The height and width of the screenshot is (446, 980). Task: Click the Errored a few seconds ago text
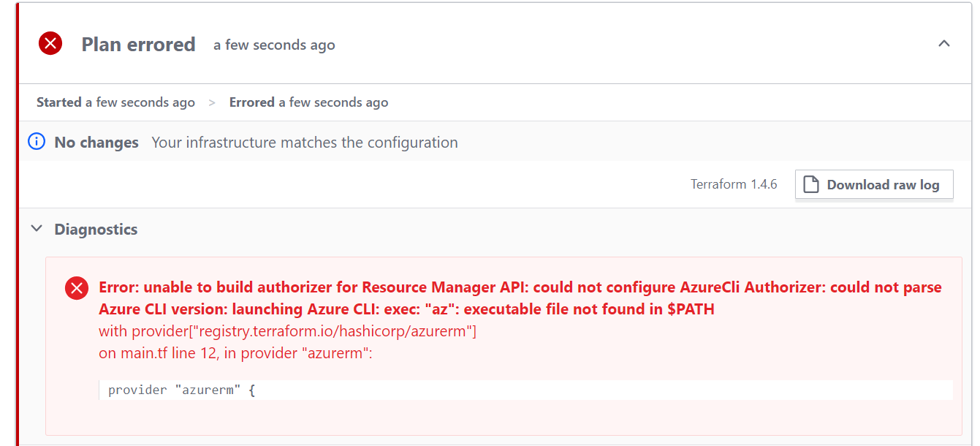coord(308,102)
